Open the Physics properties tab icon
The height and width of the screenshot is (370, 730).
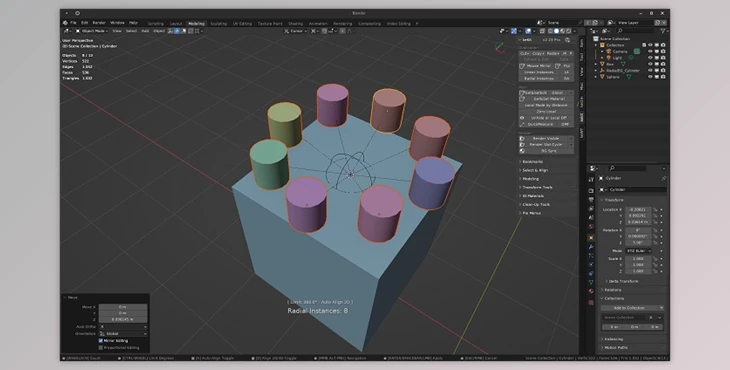tap(591, 264)
